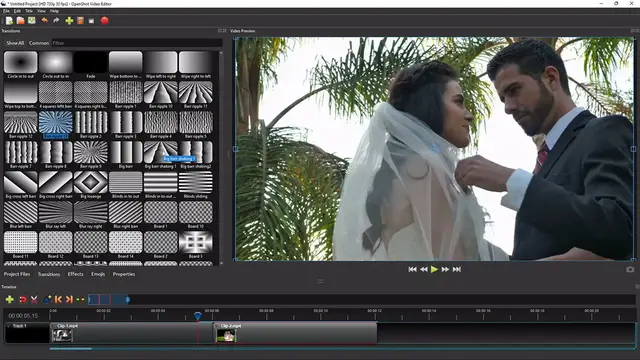This screenshot has height=360, width=640.
Task: Select the Board 3 transition
Action: 196,245
